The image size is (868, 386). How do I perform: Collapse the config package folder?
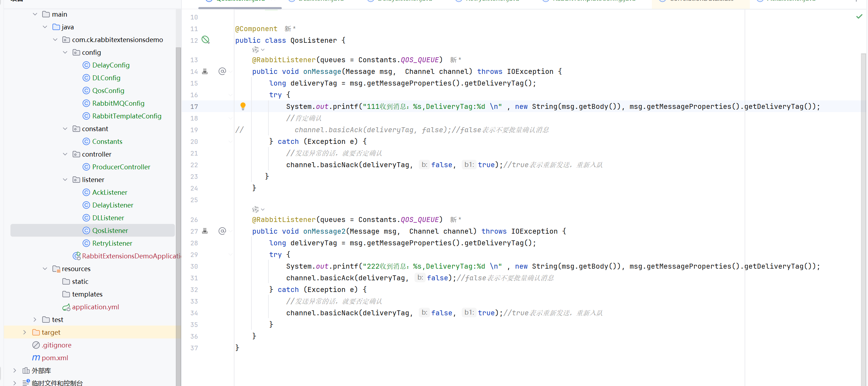pyautogui.click(x=65, y=52)
